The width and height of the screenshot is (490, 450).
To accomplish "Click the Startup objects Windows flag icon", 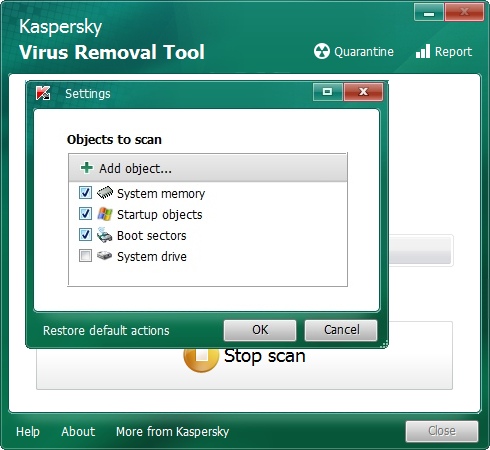I will pyautogui.click(x=105, y=214).
